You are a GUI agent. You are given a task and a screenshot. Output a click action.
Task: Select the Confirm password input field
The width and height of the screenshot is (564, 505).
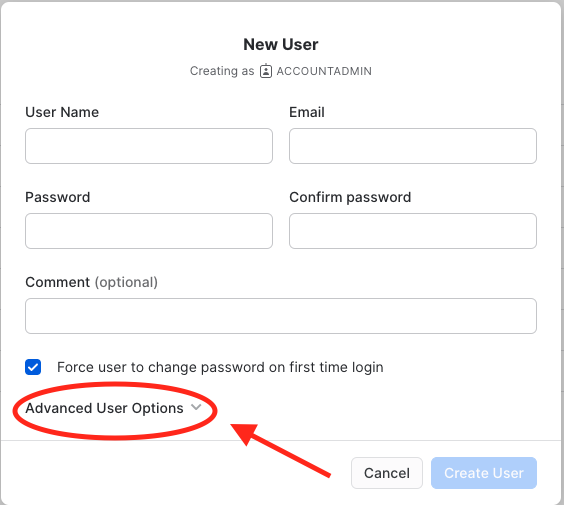[413, 231]
